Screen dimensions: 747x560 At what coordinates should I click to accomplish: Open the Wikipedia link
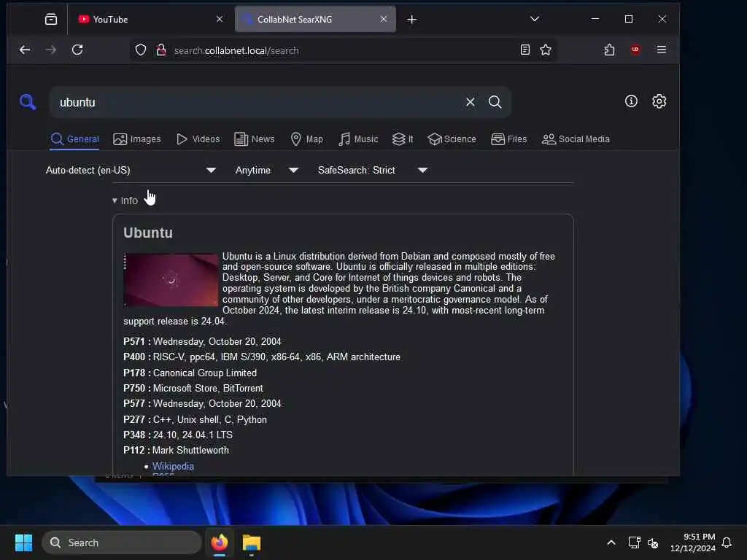pos(173,466)
